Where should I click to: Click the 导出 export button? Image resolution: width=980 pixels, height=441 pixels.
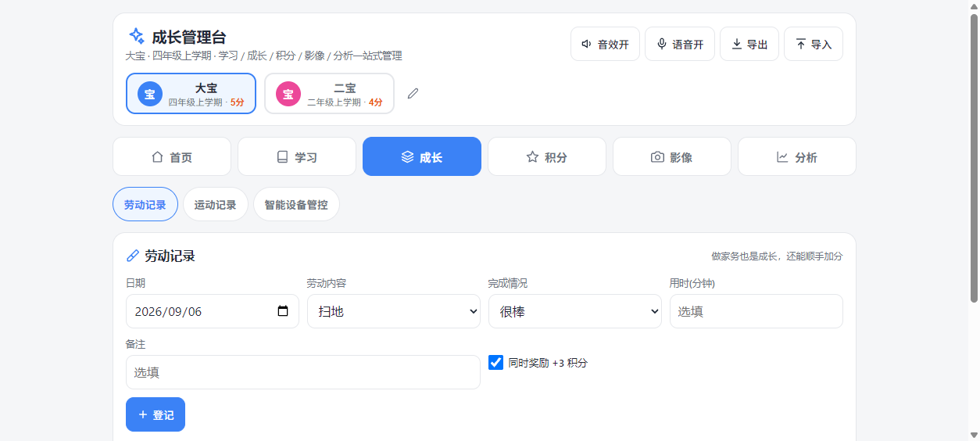(x=749, y=44)
